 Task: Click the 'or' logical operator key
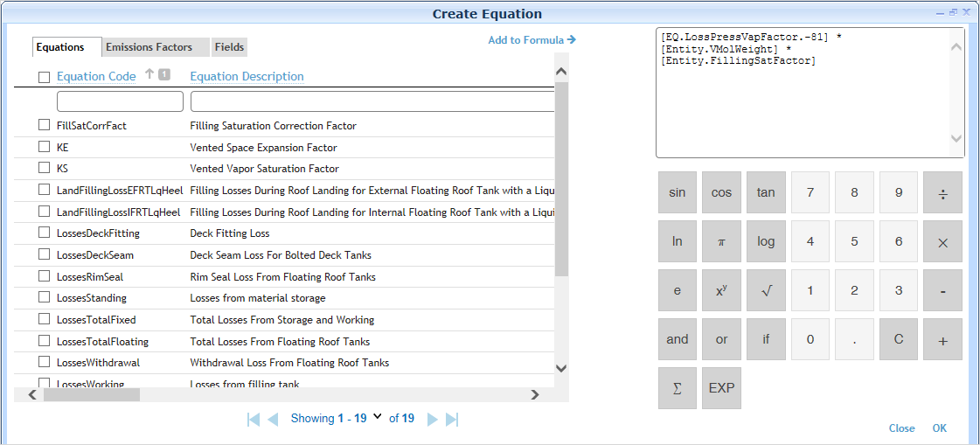click(721, 339)
